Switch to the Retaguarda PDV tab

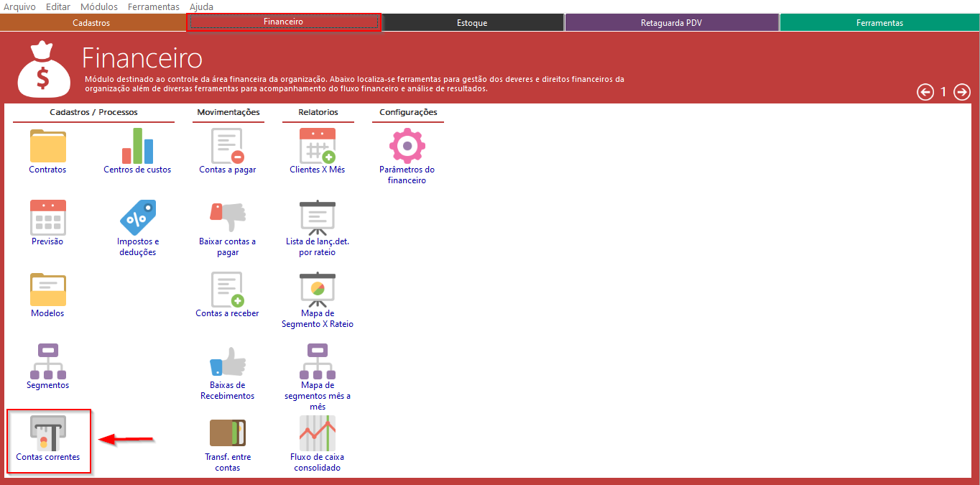click(x=671, y=23)
